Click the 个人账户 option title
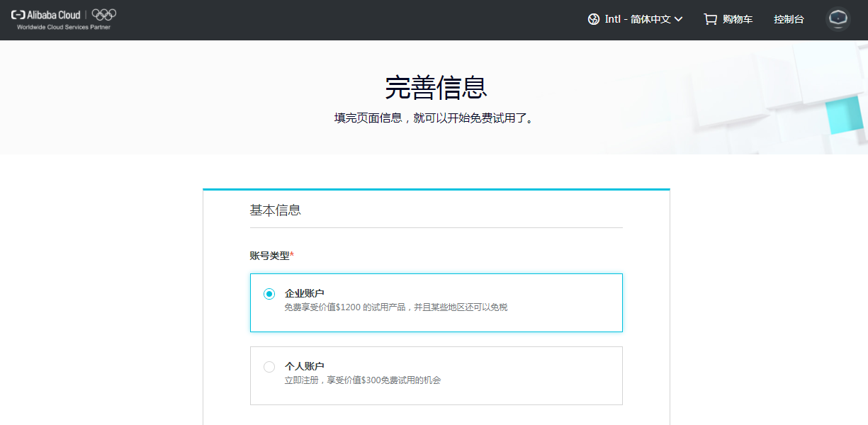This screenshot has width=868, height=425. click(x=305, y=366)
